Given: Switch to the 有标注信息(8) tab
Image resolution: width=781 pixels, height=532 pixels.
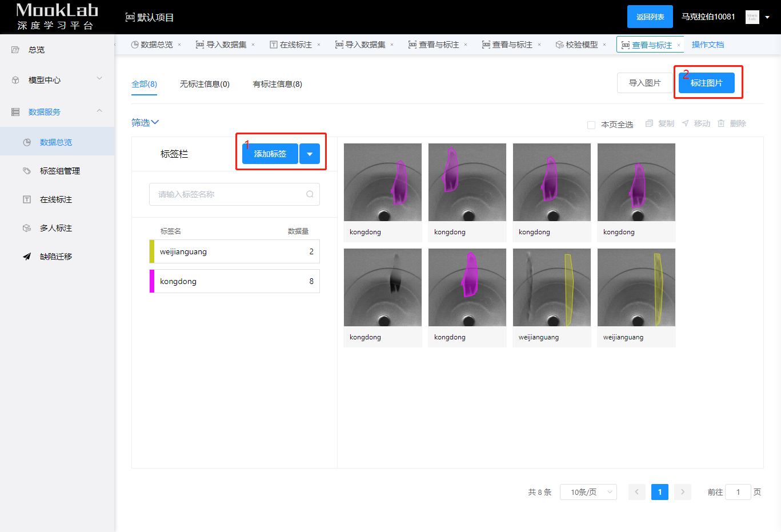Looking at the screenshot, I should coord(278,84).
